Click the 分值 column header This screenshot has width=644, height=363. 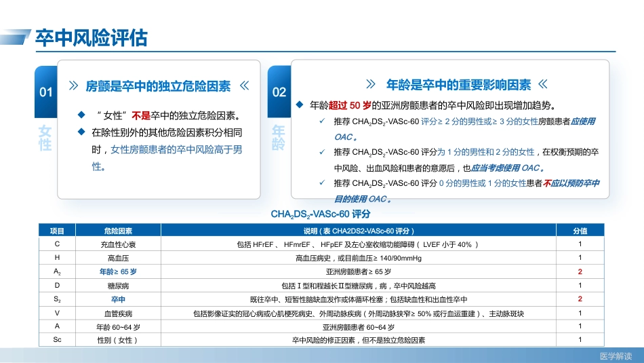point(580,231)
